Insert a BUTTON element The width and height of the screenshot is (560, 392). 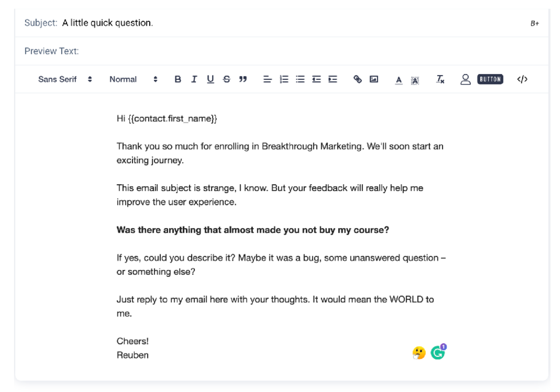coord(490,79)
